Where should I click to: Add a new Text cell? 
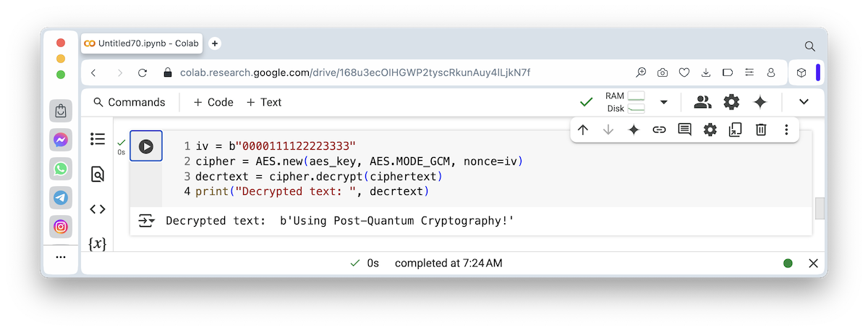pos(264,102)
